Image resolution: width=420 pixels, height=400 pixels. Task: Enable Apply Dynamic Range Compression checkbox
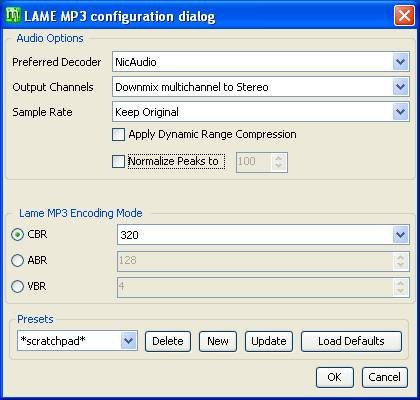pos(118,135)
